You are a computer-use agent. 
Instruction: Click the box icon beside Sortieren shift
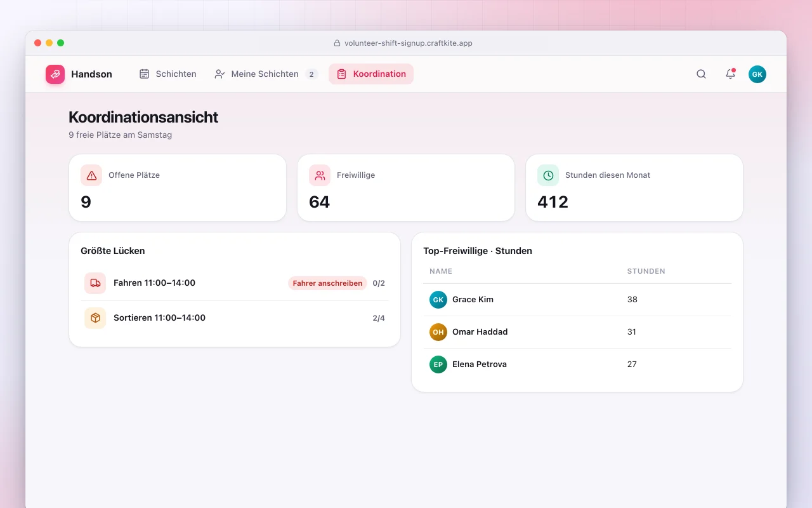coord(95,318)
